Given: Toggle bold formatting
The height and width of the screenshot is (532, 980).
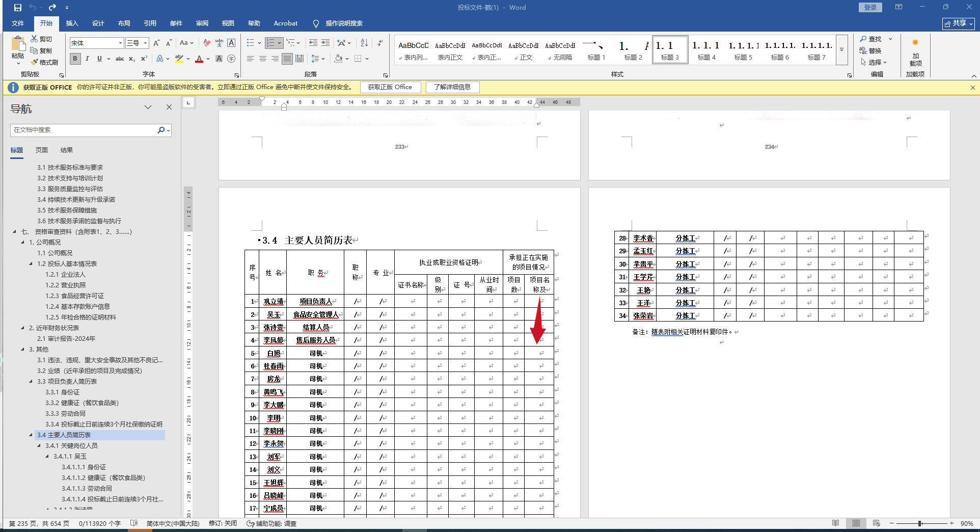Looking at the screenshot, I should (x=75, y=59).
